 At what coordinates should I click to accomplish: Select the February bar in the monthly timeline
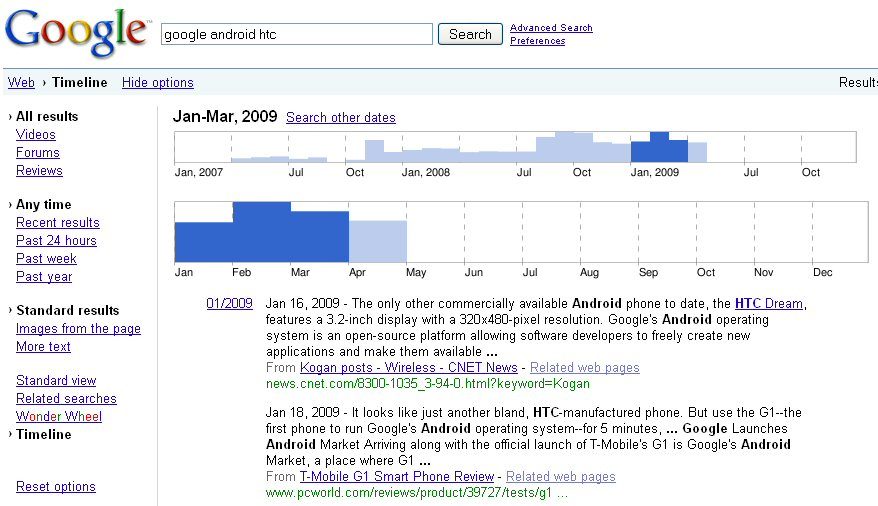click(x=261, y=232)
